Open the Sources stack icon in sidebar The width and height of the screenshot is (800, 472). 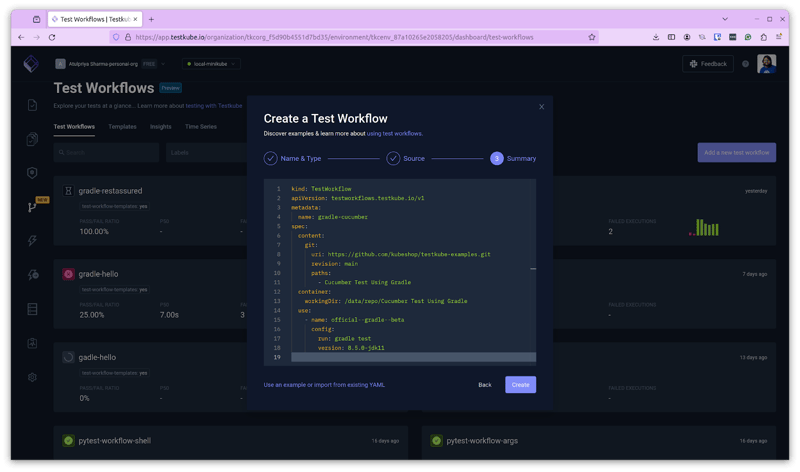pyautogui.click(x=32, y=309)
